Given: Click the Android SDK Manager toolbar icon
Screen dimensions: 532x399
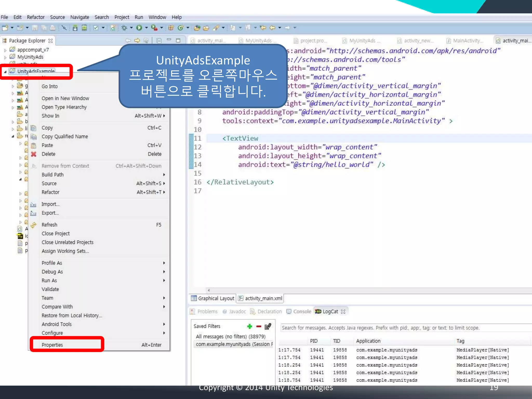Looking at the screenshot, I should tap(75, 28).
